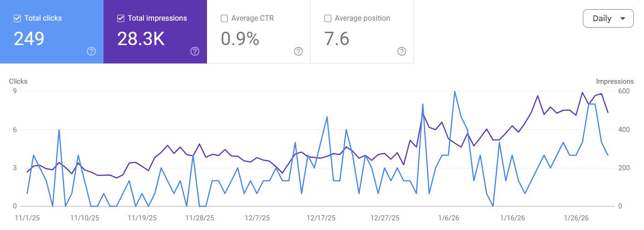Click the 7.6 Average position value
644x230 pixels.
coord(337,39)
